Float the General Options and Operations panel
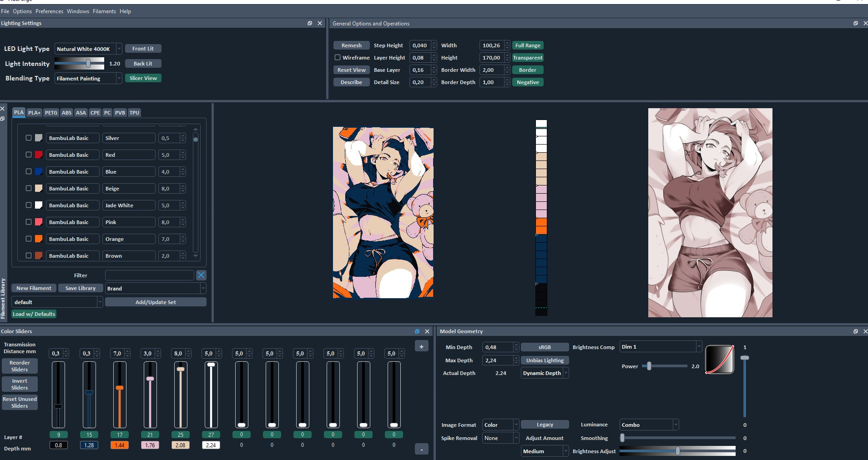 (x=856, y=23)
